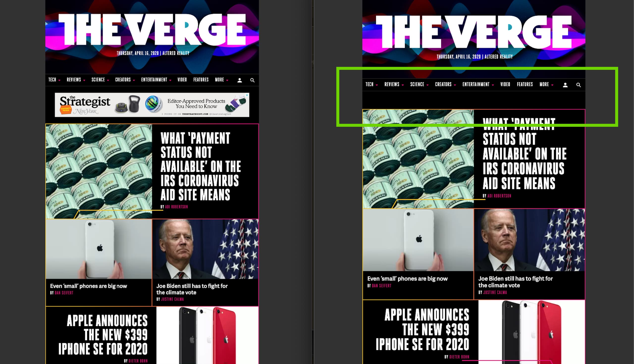
Task: Click CREATORS dropdown arrow left panel
Action: (133, 80)
